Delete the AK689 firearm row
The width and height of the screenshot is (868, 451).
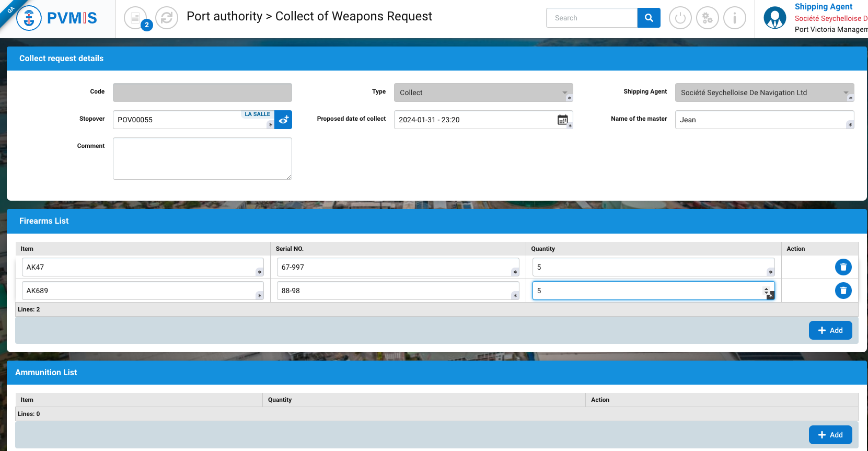843,291
